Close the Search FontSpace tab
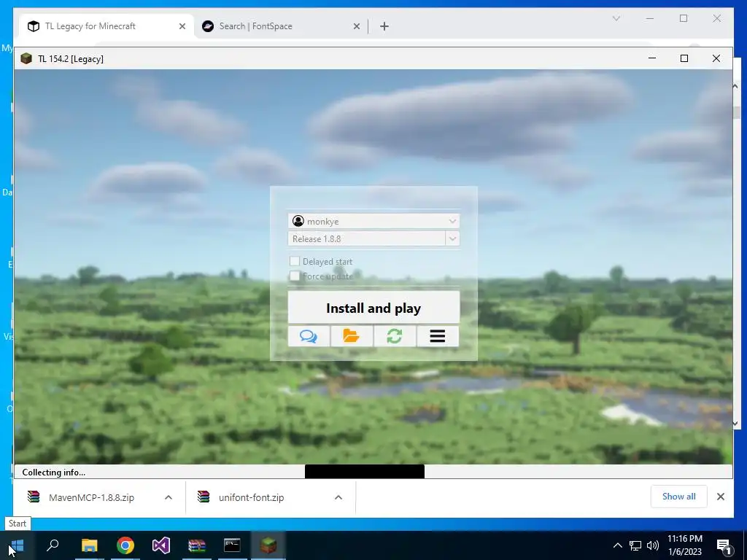 pyautogui.click(x=356, y=26)
